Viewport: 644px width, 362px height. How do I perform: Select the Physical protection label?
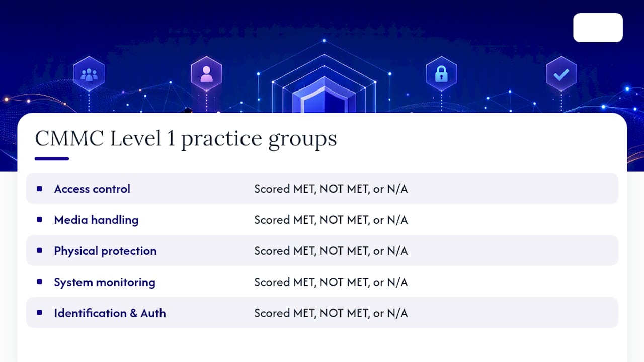point(105,251)
